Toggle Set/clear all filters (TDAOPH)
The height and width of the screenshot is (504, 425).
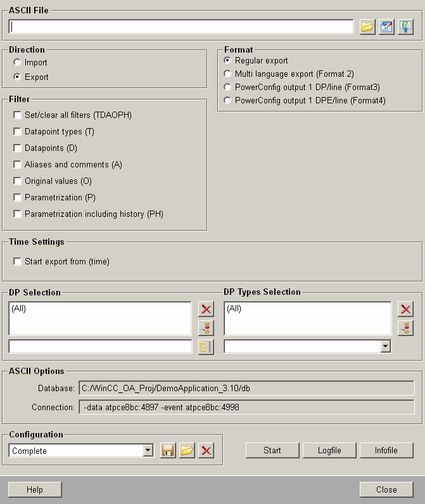[72, 115]
